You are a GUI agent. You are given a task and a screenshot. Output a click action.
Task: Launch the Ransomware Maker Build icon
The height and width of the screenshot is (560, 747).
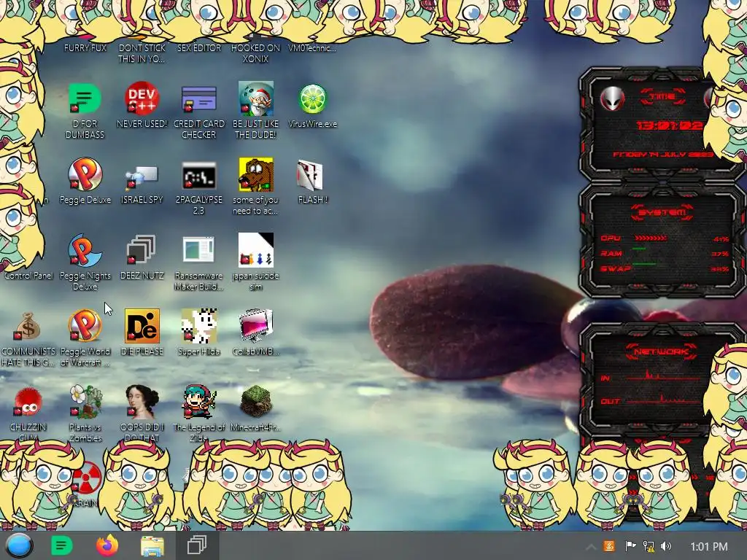point(198,249)
